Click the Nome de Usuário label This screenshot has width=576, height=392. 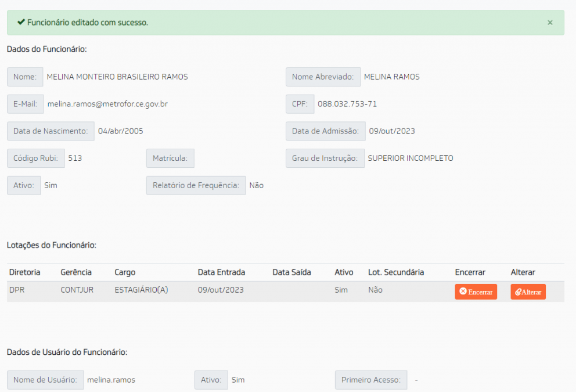[x=45, y=380]
